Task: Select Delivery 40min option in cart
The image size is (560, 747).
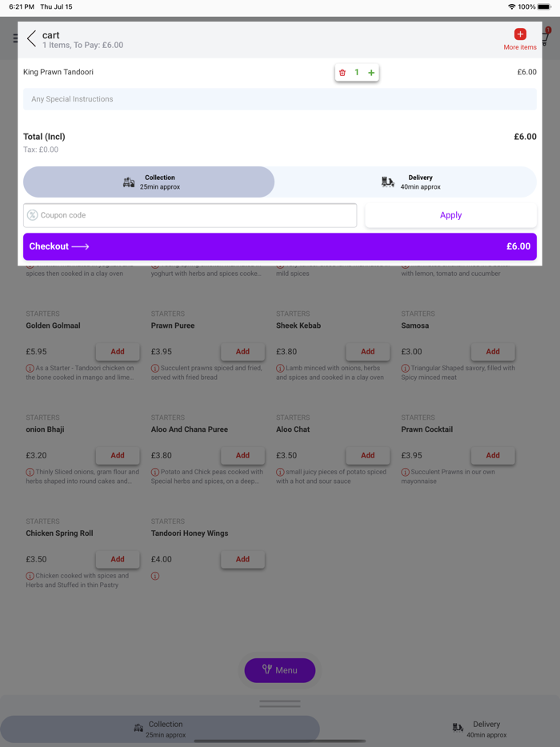Action: [x=406, y=182]
